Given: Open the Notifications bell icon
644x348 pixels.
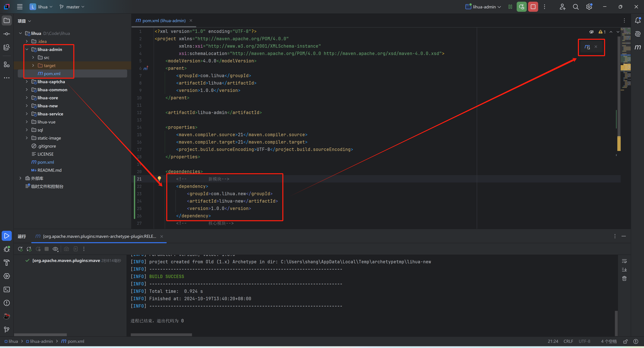Looking at the screenshot, I should (x=637, y=20).
